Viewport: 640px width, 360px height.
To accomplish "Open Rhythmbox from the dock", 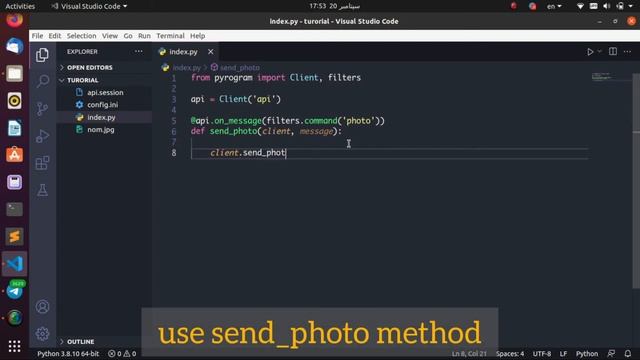I will (x=14, y=100).
